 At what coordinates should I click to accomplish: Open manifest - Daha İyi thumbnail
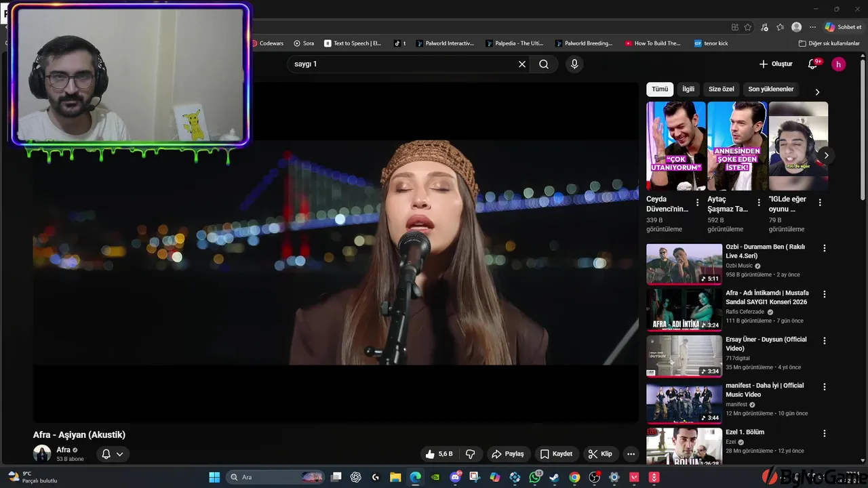(x=684, y=403)
